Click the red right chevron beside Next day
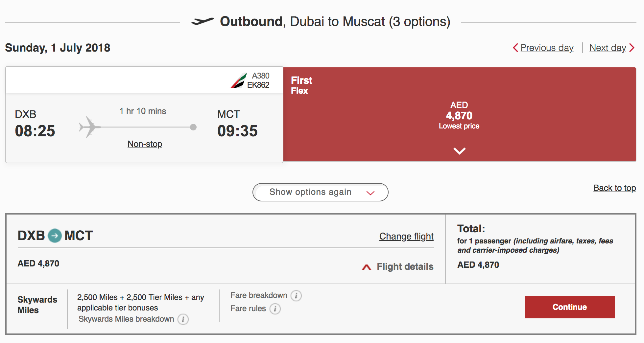The width and height of the screenshot is (644, 343). (632, 48)
